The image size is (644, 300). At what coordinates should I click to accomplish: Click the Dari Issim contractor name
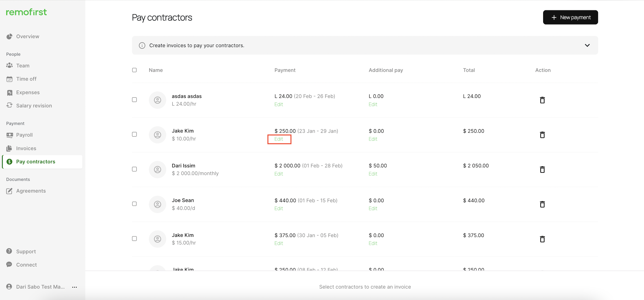point(184,166)
